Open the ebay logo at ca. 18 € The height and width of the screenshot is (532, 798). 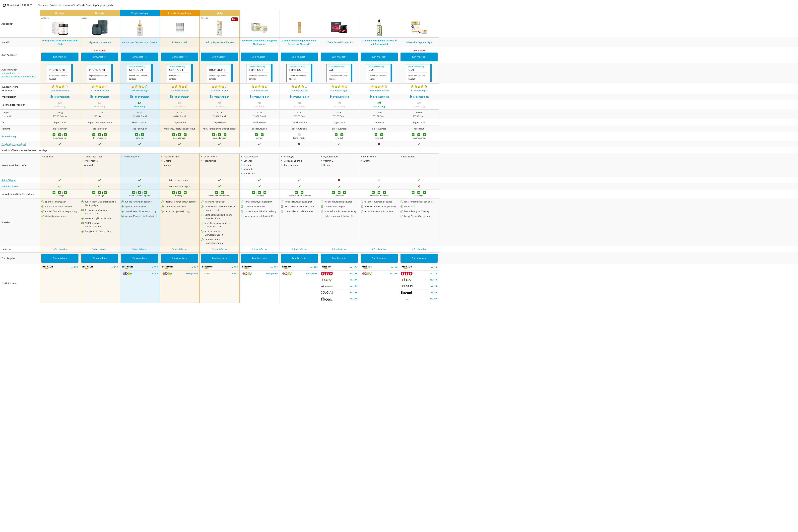pos(327,280)
